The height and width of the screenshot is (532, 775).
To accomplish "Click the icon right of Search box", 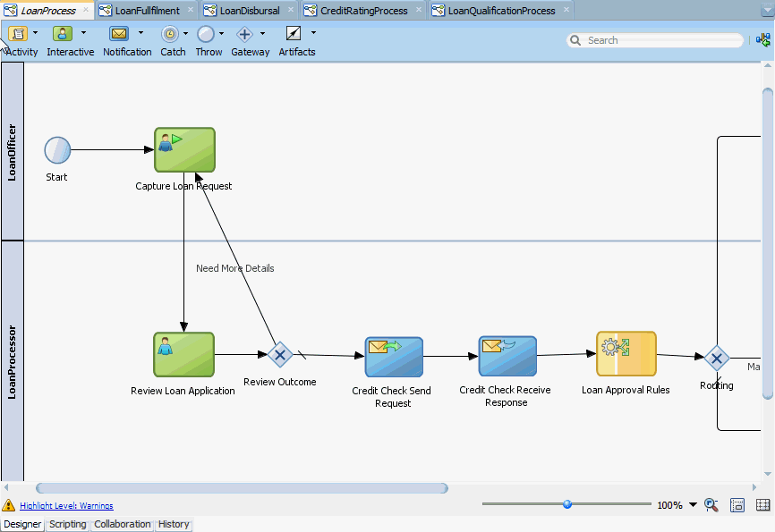I will (763, 40).
